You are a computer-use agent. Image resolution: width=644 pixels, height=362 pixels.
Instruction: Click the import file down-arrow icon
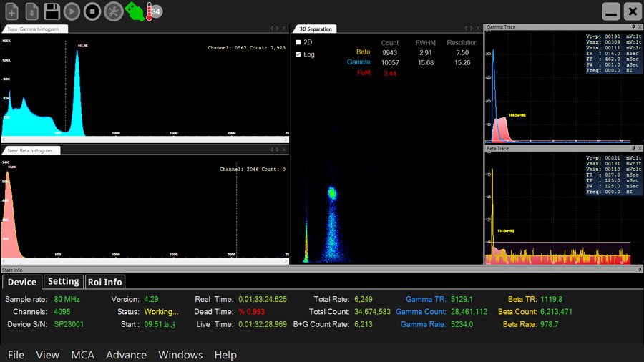coord(31,11)
